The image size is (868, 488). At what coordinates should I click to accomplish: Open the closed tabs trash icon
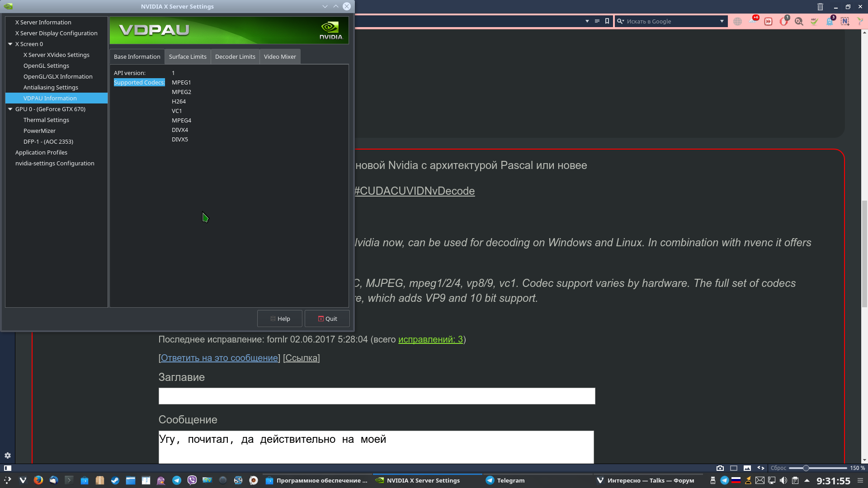[820, 7]
